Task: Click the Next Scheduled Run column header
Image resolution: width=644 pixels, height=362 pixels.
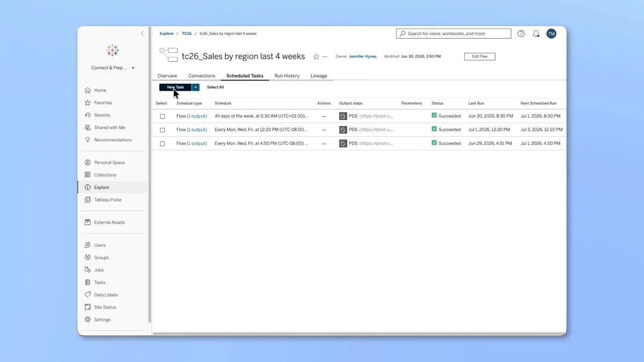Action: 538,104
